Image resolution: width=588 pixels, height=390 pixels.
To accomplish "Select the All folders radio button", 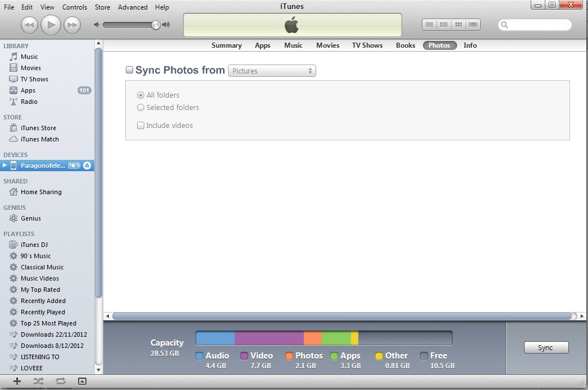I will point(140,95).
